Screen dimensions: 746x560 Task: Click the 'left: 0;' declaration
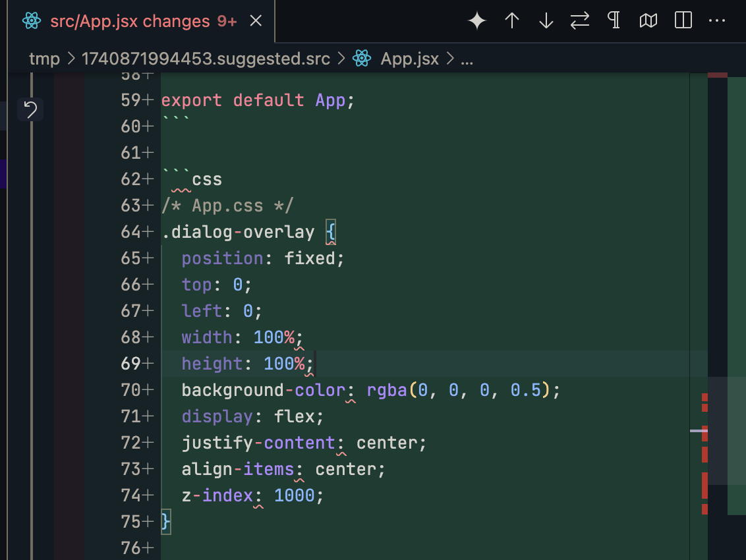[221, 311]
